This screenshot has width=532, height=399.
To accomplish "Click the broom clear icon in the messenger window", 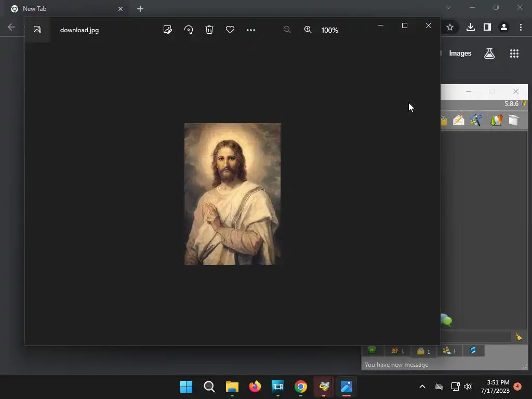I will coord(519,337).
